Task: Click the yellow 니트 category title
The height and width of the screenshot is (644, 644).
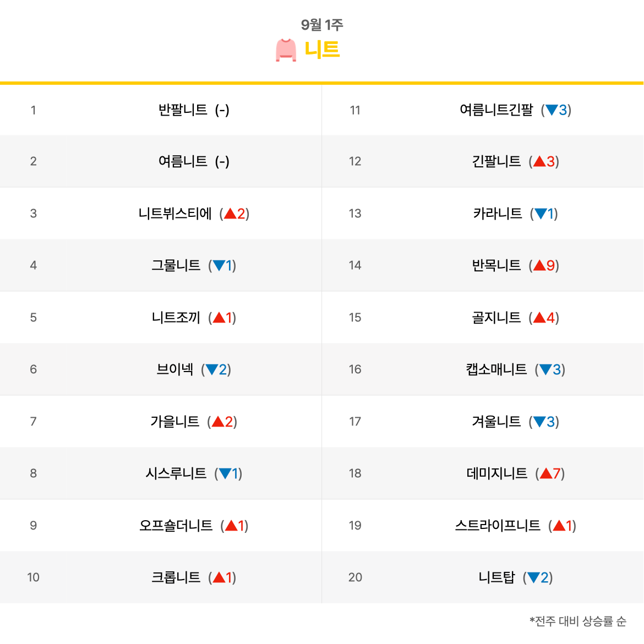Action: click(322, 50)
